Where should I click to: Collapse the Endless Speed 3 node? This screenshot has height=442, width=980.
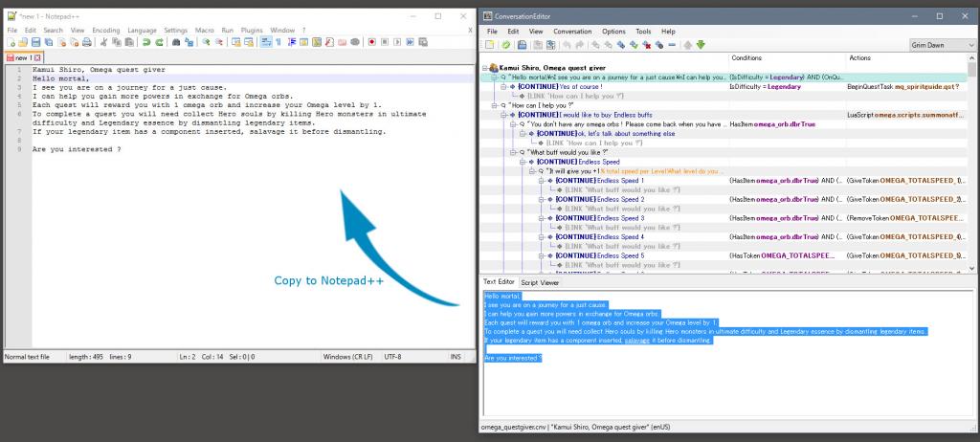pyautogui.click(x=542, y=218)
